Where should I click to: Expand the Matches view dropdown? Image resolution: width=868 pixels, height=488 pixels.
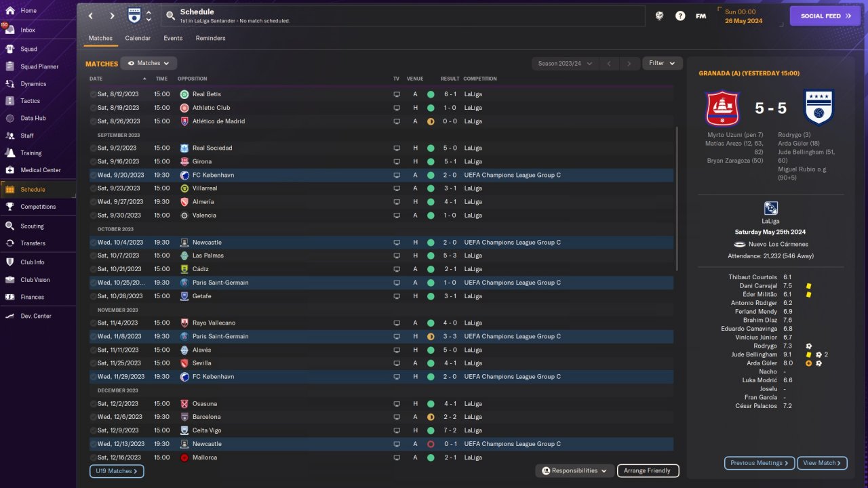(149, 63)
